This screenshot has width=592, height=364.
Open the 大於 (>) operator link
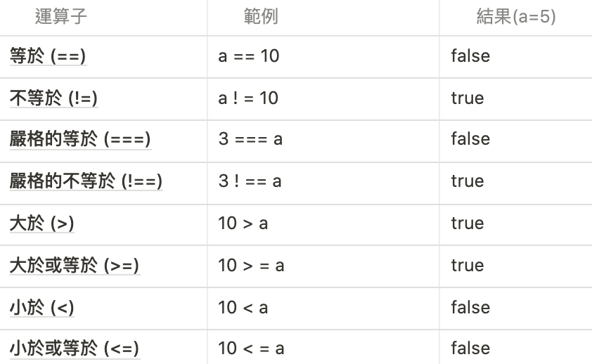point(42,223)
